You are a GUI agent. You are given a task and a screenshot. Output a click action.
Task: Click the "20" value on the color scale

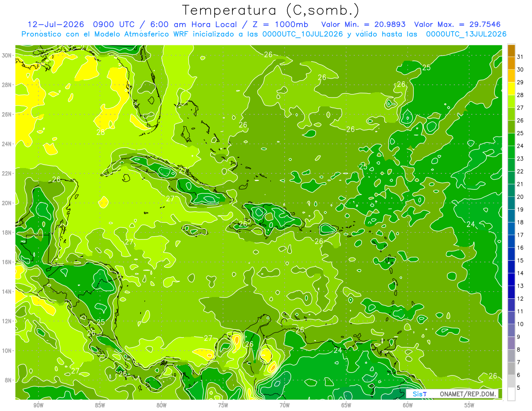click(520, 197)
